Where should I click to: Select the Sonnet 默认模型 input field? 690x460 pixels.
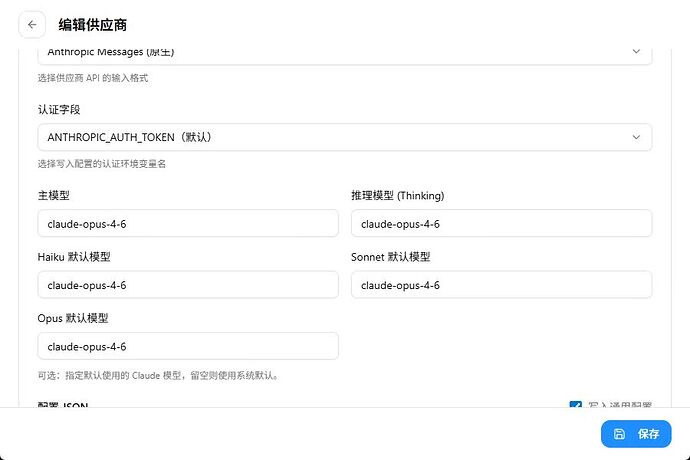501,285
